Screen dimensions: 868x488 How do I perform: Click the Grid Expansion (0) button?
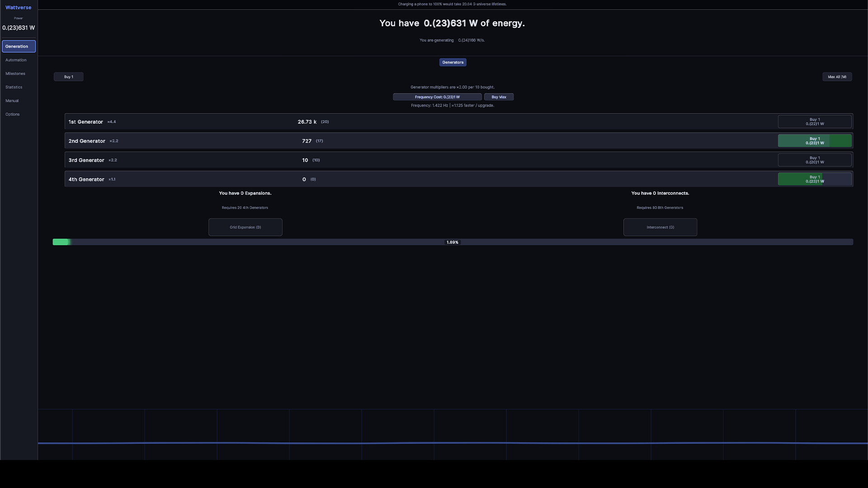click(245, 227)
